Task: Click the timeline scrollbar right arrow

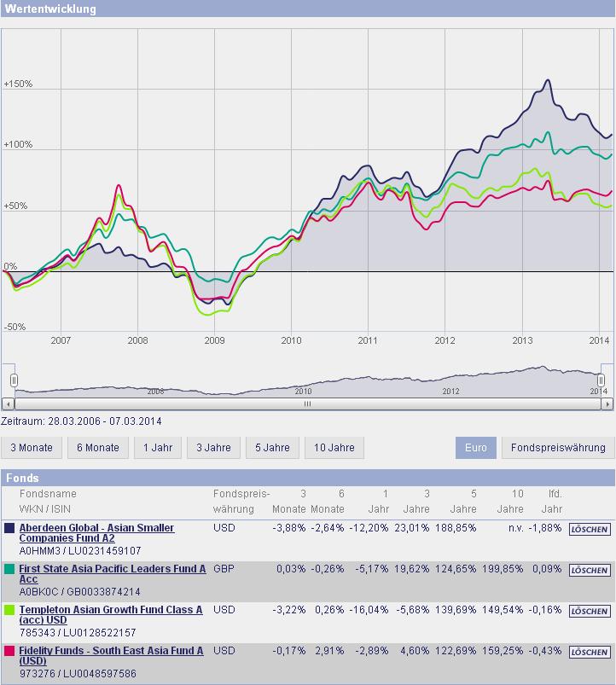Action: pos(607,404)
